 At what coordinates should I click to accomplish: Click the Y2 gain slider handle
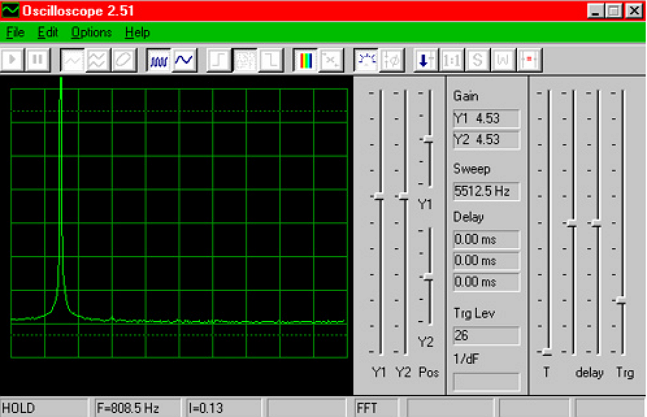pyautogui.click(x=404, y=197)
